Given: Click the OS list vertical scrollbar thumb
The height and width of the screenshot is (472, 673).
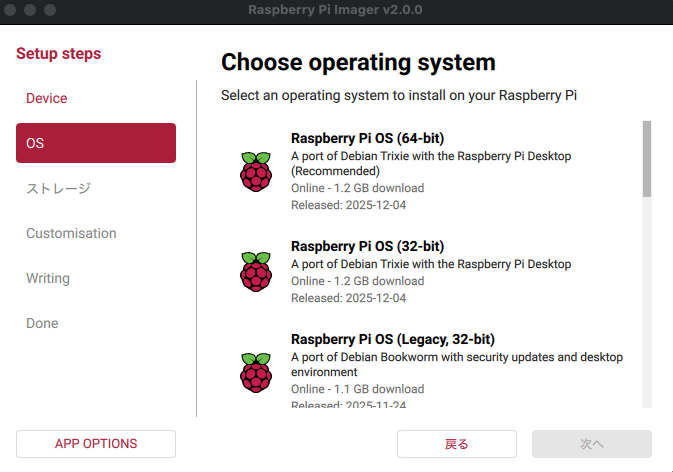Looking at the screenshot, I should tap(647, 158).
